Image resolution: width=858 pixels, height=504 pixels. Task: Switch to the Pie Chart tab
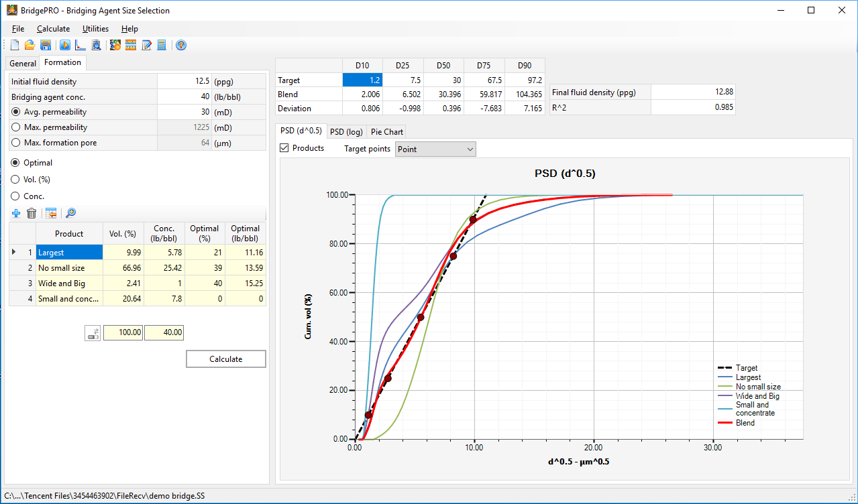[x=387, y=131]
